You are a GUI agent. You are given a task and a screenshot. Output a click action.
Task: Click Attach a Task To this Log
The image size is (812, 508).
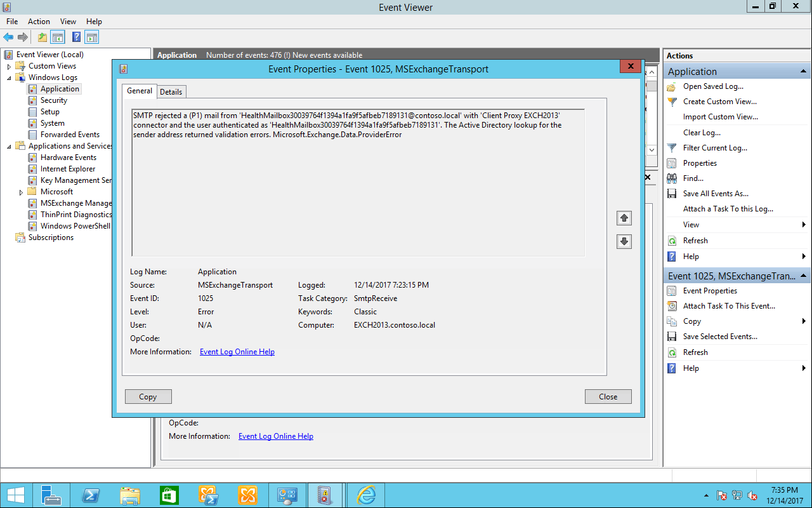728,209
